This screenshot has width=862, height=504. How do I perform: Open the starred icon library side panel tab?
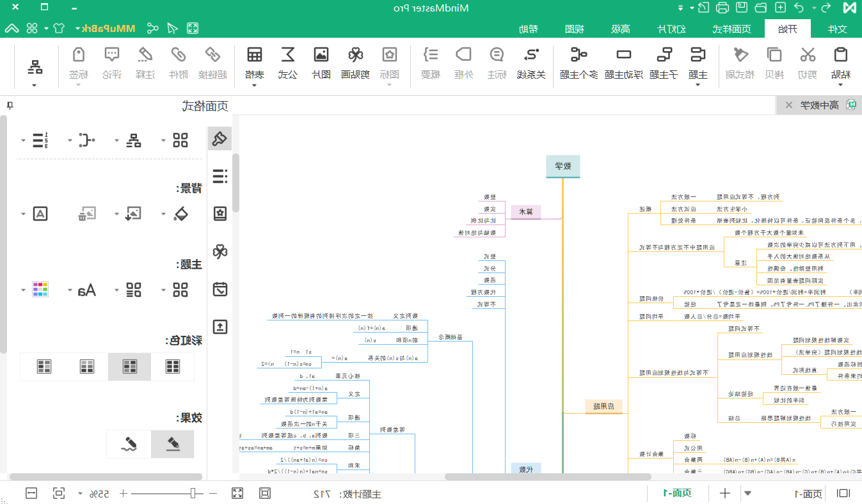coord(219,214)
